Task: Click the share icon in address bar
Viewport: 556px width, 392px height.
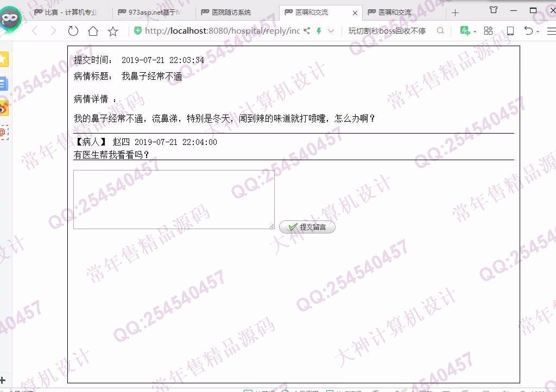Action: pos(307,31)
